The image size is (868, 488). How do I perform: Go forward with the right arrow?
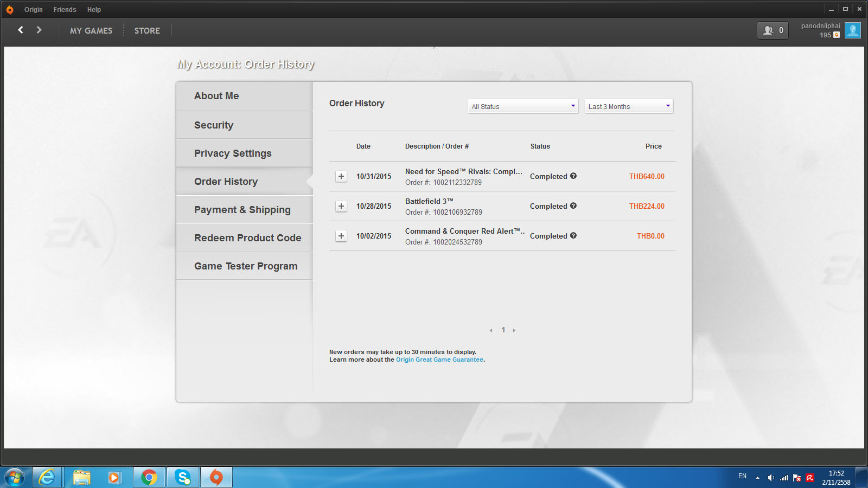click(39, 30)
